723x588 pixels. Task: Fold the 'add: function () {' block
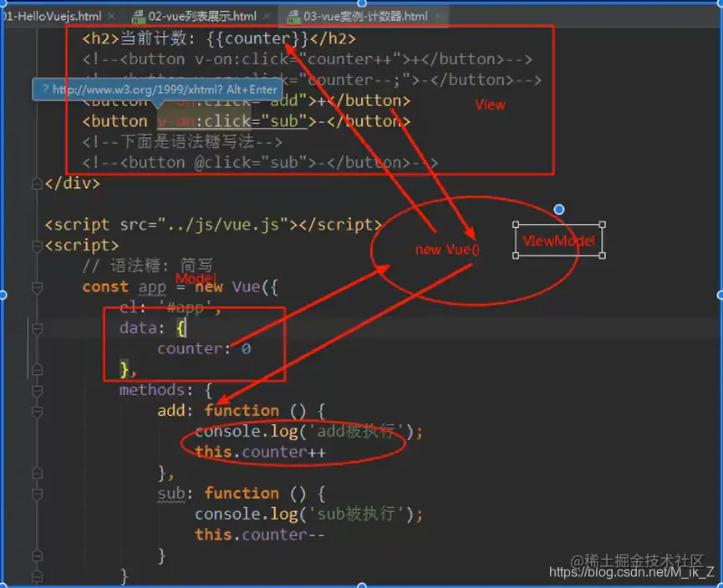pos(38,411)
